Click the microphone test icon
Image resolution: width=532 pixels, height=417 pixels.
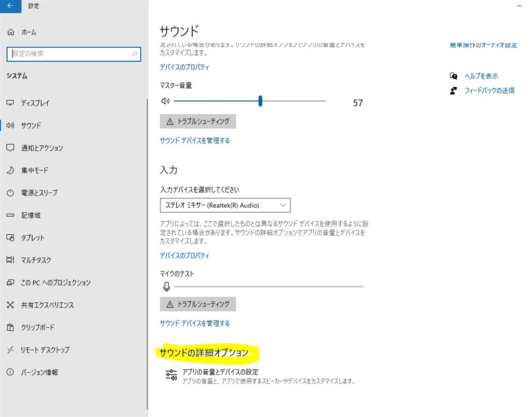(167, 287)
